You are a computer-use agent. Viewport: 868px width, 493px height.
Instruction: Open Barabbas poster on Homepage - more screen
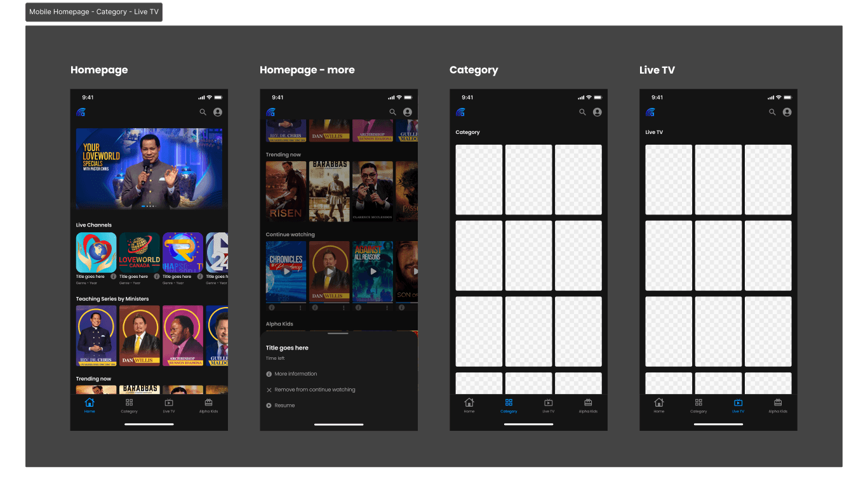pos(330,192)
